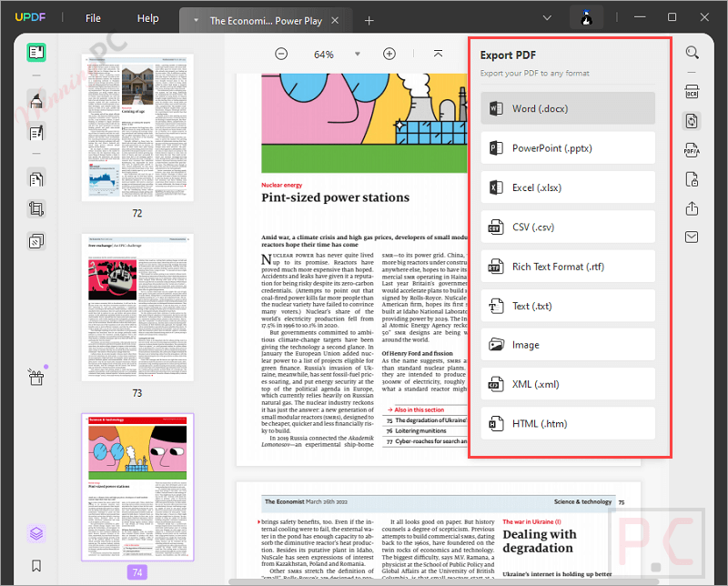Viewport: 728px width, 586px height.
Task: Open the page tools overlay icon
Action: tap(36, 241)
